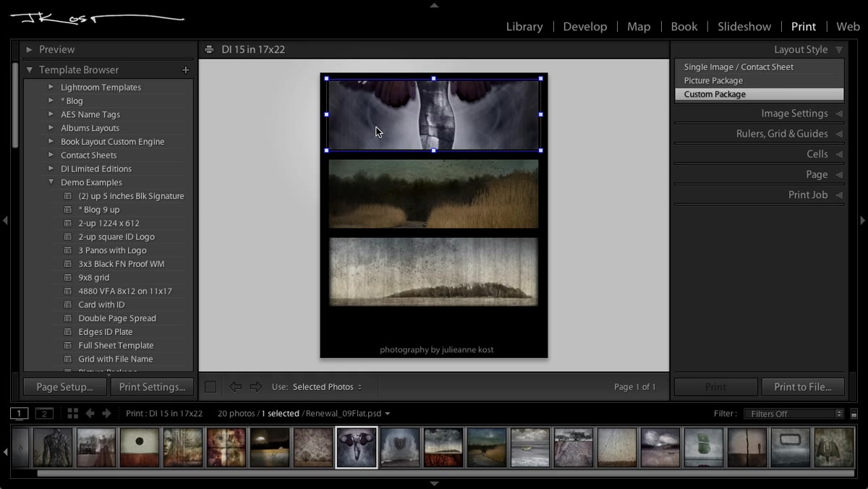
Task: Open 'Double Page Spread' template
Action: point(117,318)
